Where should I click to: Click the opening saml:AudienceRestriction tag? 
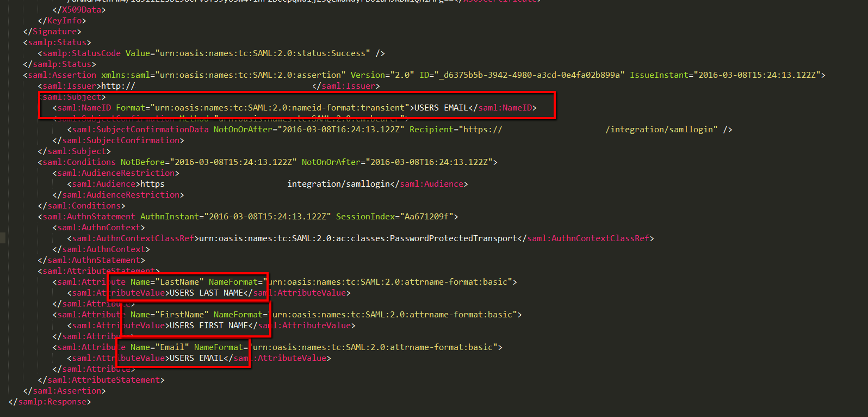click(116, 173)
